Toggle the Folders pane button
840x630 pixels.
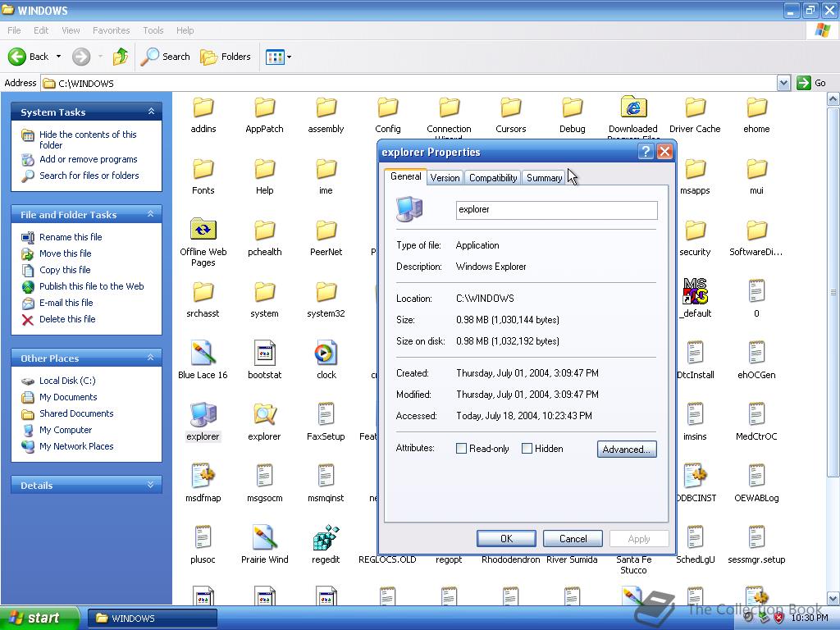point(226,57)
